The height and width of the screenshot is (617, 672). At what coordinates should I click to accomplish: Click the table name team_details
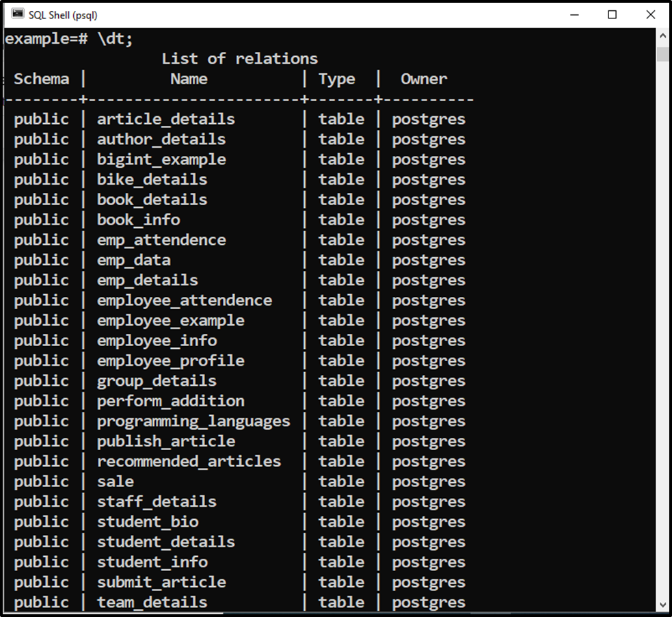click(x=152, y=602)
